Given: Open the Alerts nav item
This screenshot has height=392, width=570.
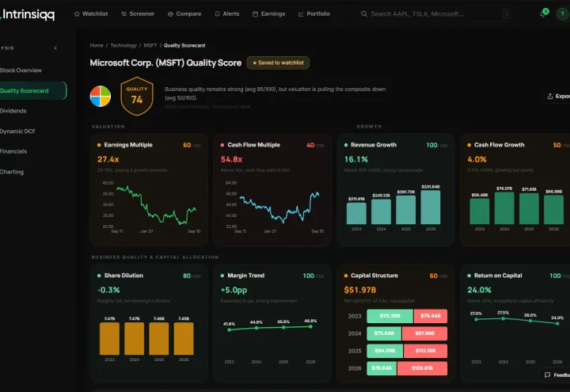Looking at the screenshot, I should [227, 13].
